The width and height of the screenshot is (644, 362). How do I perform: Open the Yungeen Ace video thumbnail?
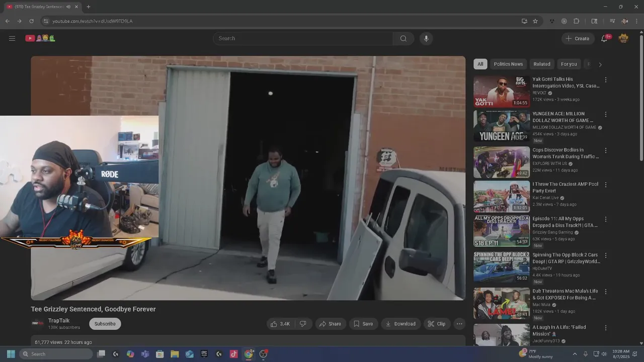pos(502,126)
